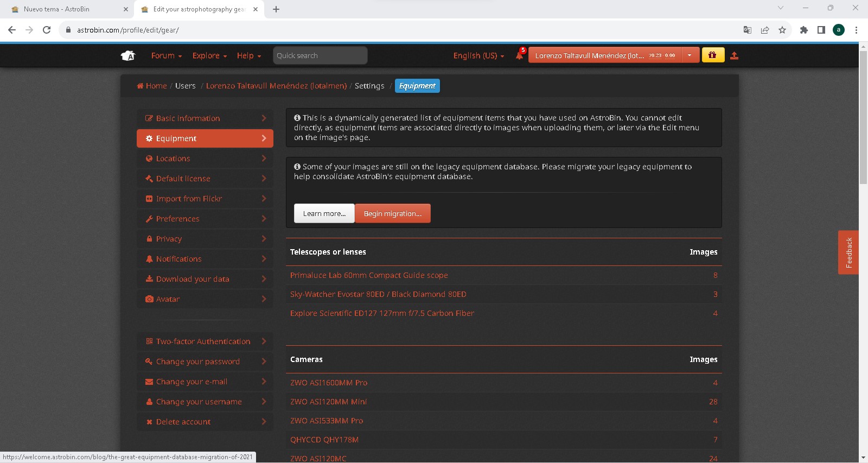Open ZWO ASI533MM Pro camera link
Image resolution: width=868 pixels, height=463 pixels.
click(327, 421)
